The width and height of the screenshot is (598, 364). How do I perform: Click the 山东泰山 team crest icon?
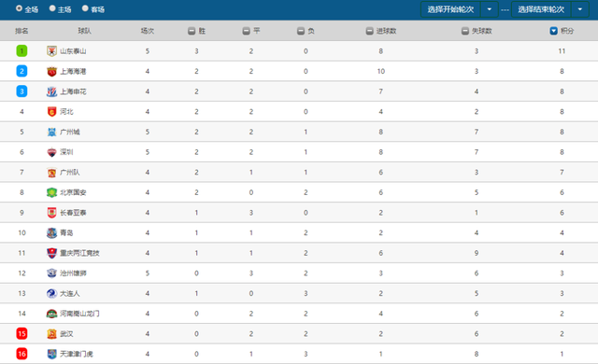52,51
